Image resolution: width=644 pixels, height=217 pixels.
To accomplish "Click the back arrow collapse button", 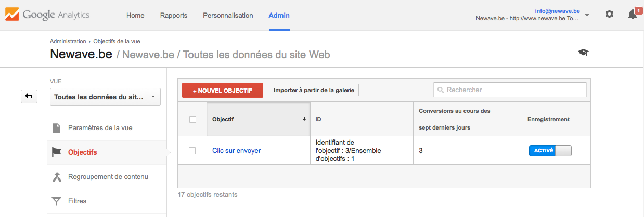I will click(x=29, y=96).
